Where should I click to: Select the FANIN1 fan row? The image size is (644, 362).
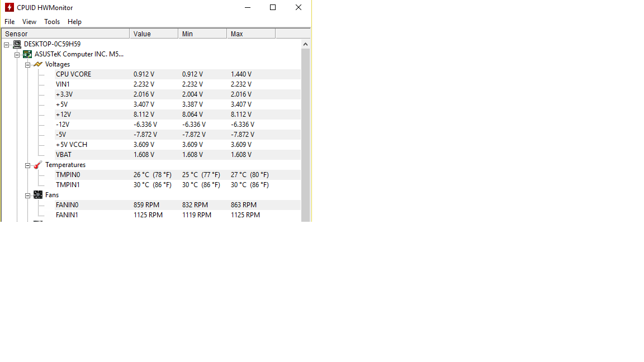(177, 215)
